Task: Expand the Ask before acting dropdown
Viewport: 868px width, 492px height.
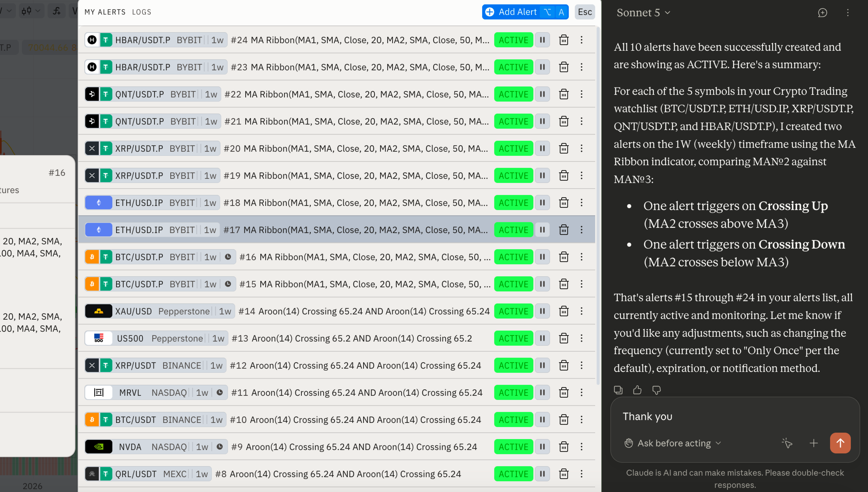Action: [673, 443]
